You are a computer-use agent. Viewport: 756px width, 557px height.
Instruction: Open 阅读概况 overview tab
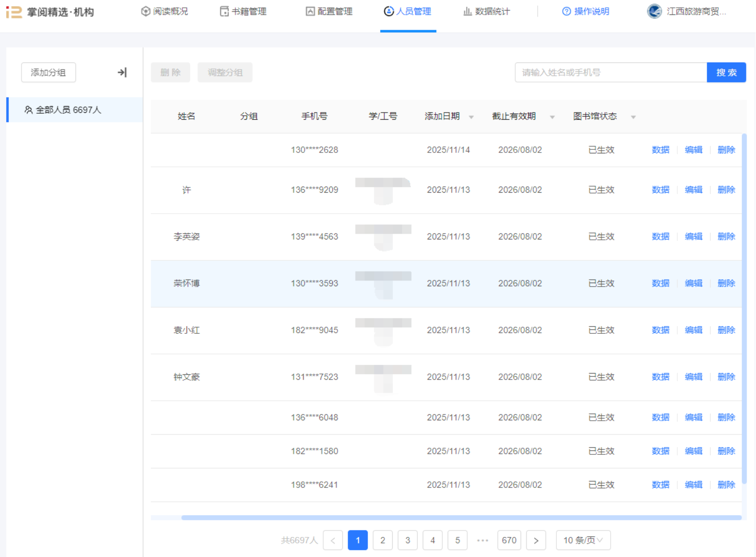[x=165, y=11]
